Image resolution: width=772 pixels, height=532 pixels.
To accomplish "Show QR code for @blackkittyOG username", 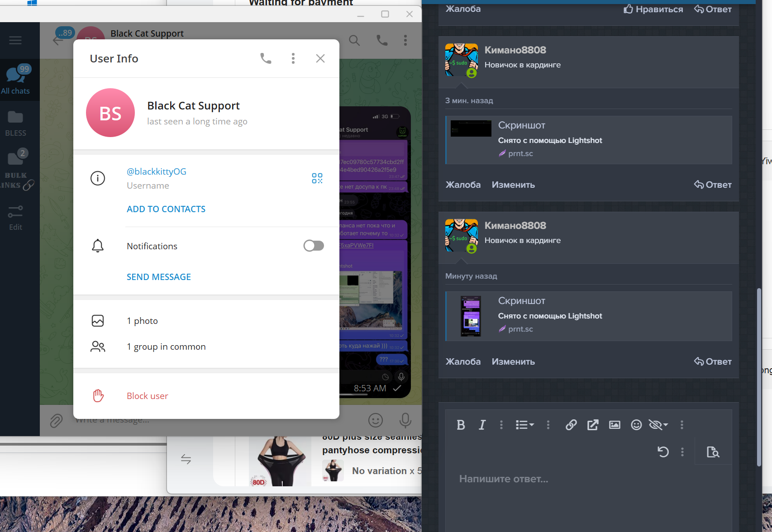I will coord(317,178).
